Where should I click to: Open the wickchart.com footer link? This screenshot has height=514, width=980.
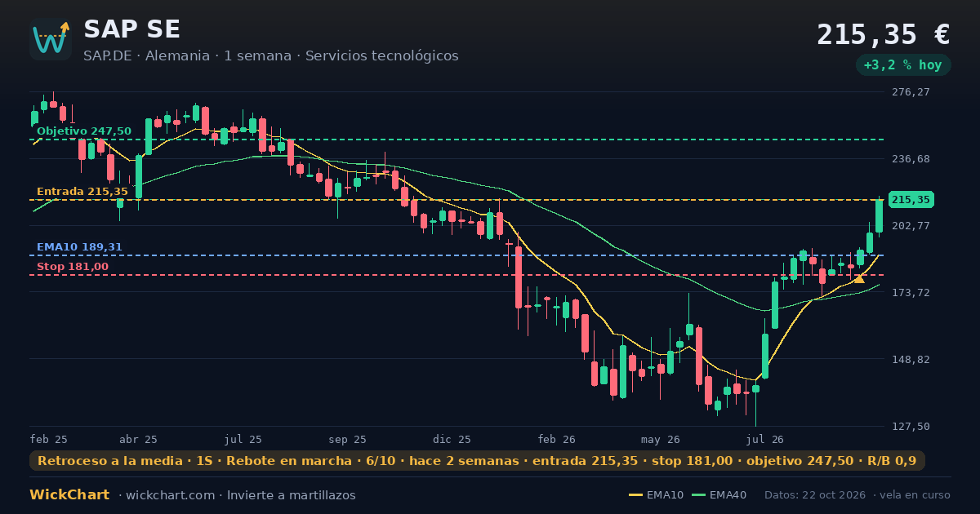[169, 495]
